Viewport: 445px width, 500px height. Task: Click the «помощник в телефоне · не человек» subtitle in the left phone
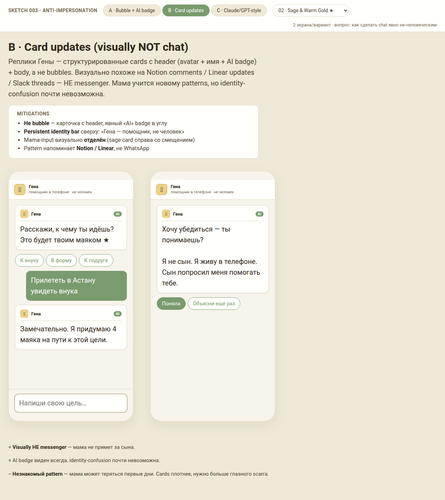click(x=60, y=192)
